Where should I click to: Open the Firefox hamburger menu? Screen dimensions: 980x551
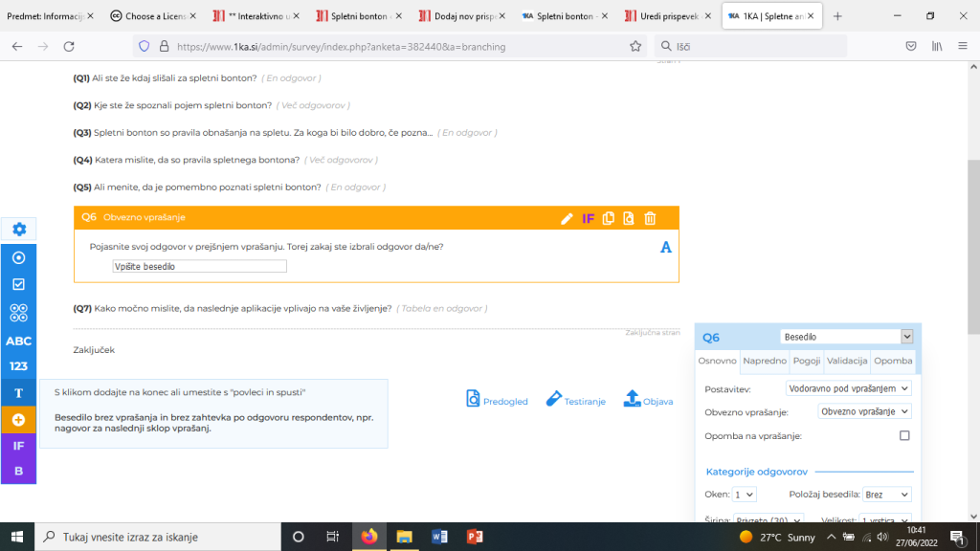[x=963, y=46]
